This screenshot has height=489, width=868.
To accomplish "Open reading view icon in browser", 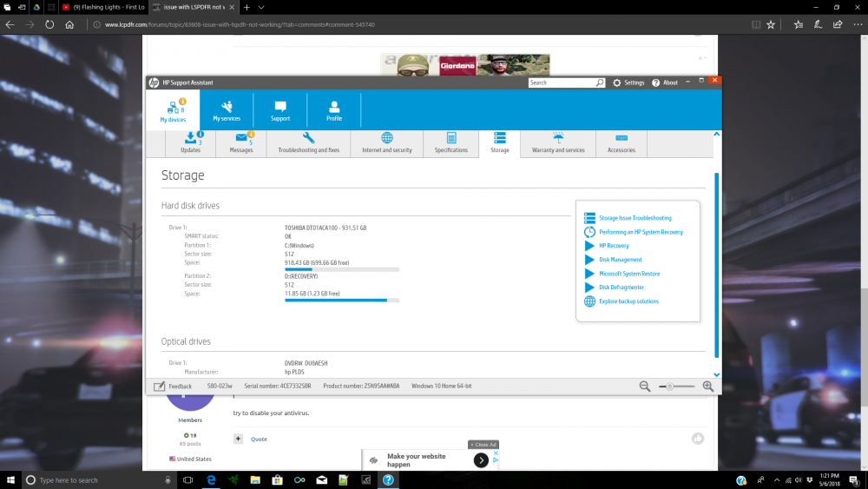I will [x=756, y=24].
